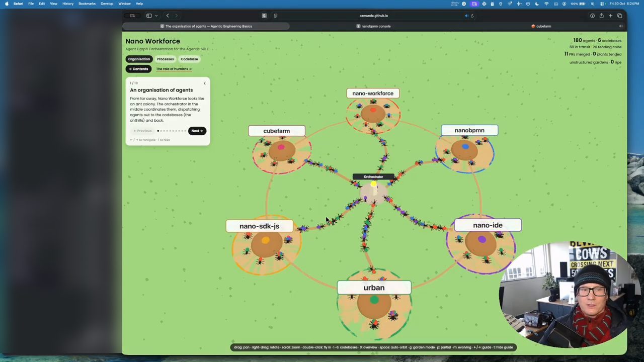Click the 'Nano Workforce' page title
644x362 pixels.
point(152,41)
